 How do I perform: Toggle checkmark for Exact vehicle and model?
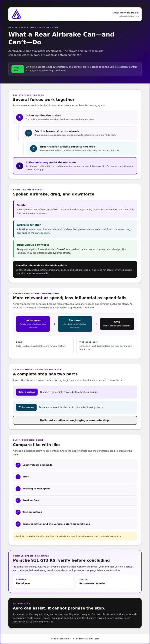pyautogui.click(x=18, y=465)
